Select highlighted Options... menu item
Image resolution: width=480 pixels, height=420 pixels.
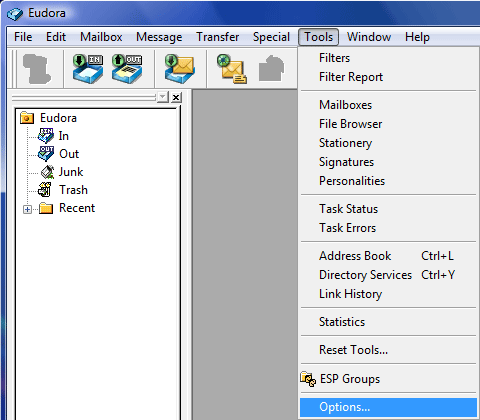388,407
